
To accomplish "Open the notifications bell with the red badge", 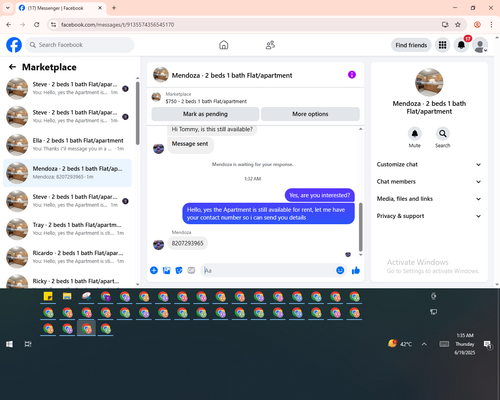I will pyautogui.click(x=461, y=45).
